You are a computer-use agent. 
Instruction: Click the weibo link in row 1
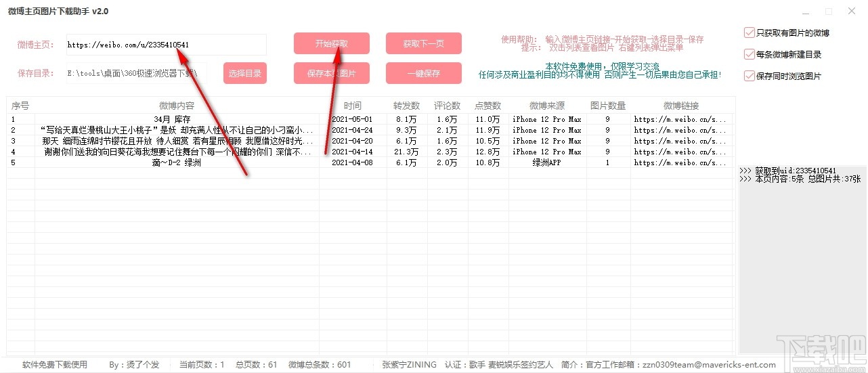coord(681,119)
